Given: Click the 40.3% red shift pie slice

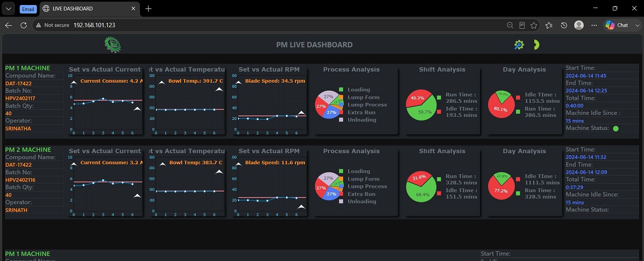Looking at the screenshot, I should click(417, 97).
